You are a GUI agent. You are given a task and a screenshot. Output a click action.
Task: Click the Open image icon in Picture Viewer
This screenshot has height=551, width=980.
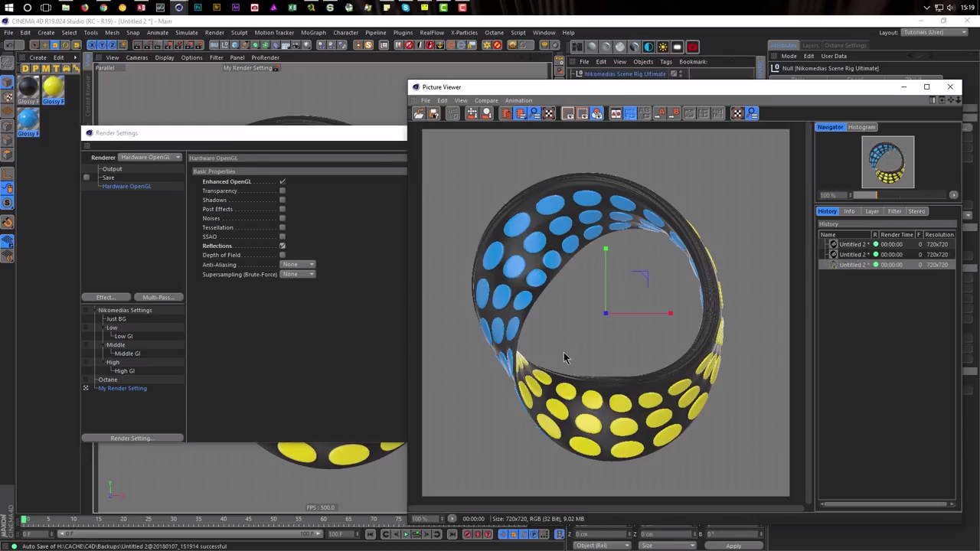[x=419, y=114]
